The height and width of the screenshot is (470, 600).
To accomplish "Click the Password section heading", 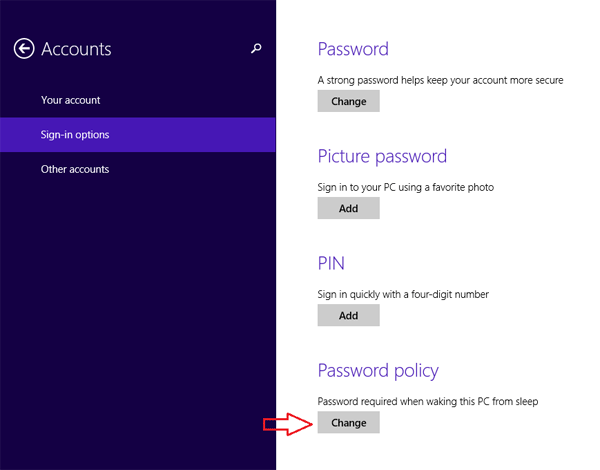I will tap(353, 49).
